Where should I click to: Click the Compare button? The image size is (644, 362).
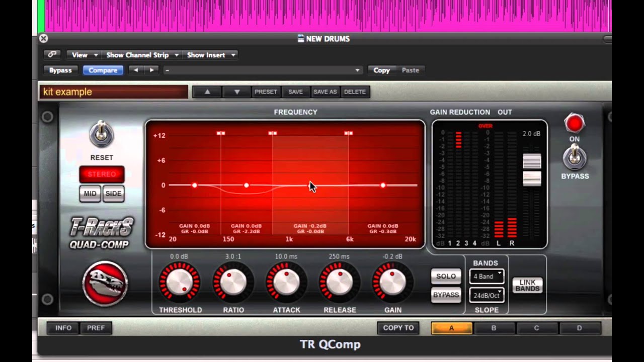point(103,70)
